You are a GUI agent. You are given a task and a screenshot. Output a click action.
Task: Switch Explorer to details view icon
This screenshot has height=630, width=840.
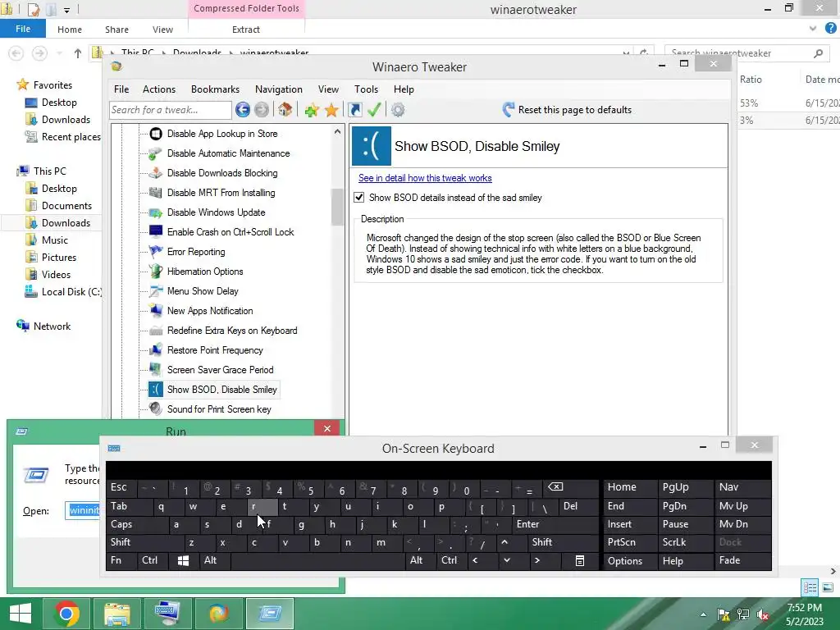pyautogui.click(x=810, y=587)
